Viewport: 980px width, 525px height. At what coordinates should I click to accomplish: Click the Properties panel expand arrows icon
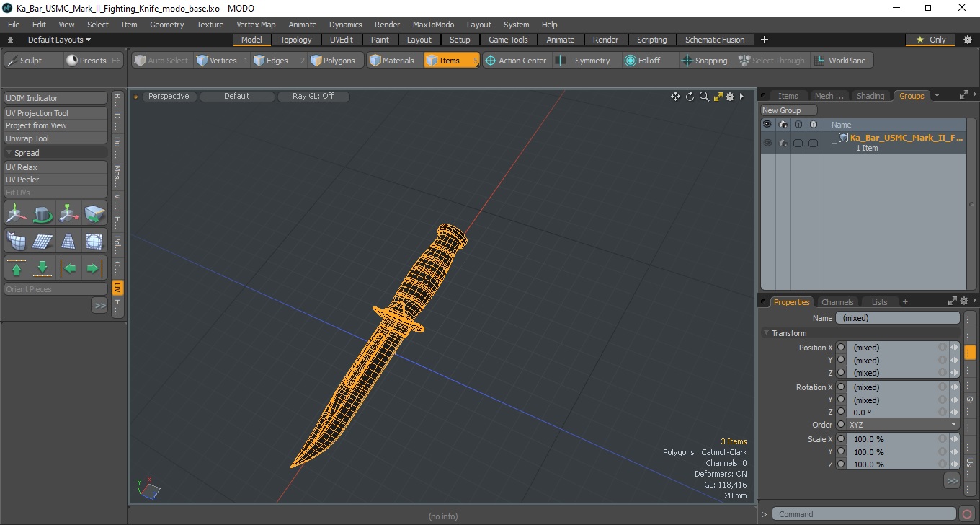point(953,301)
